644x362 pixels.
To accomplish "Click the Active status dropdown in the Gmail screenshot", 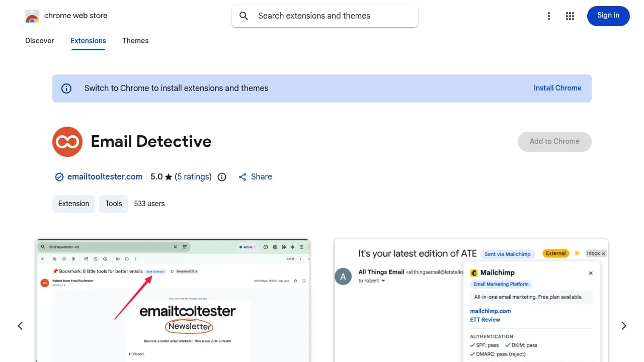I will (x=248, y=247).
